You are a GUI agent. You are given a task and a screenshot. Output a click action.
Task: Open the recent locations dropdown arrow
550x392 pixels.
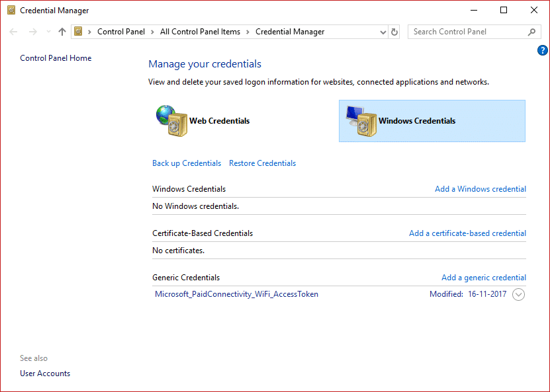point(48,32)
